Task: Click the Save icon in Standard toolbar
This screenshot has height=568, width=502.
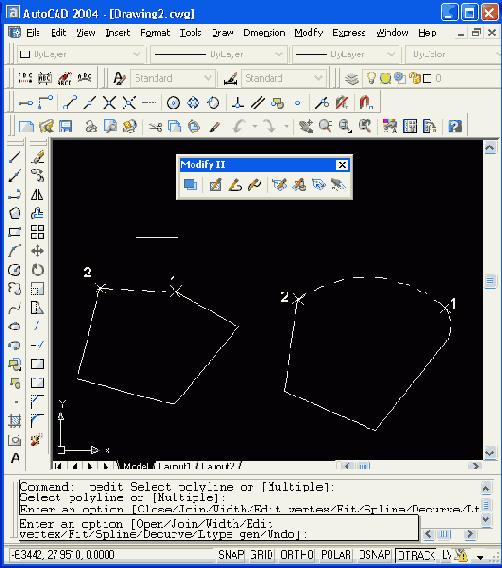Action: click(x=66, y=126)
